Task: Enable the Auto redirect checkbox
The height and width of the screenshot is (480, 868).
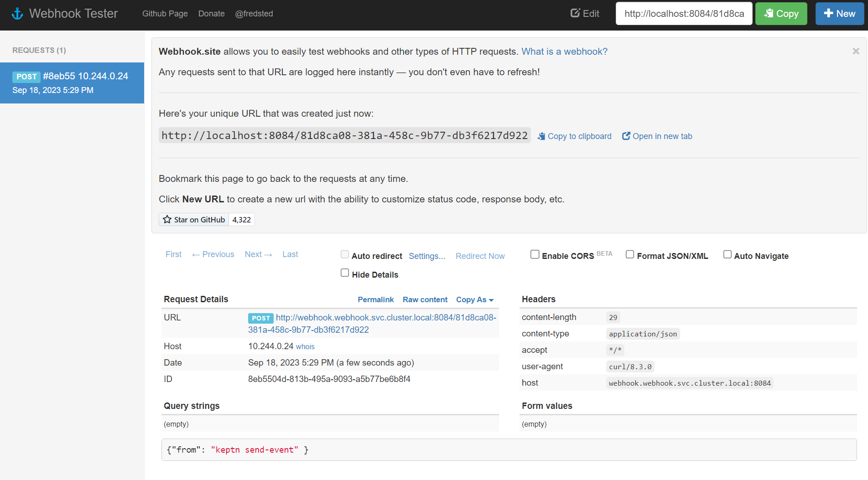Action: 345,254
